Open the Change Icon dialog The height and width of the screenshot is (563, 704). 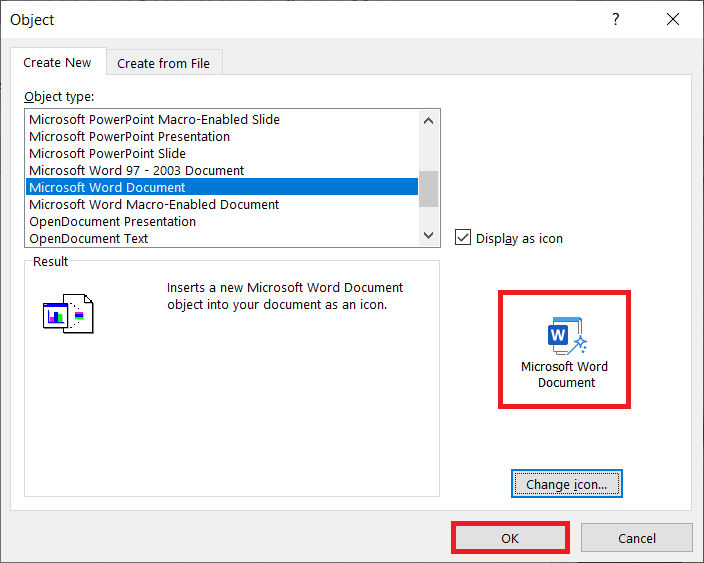click(567, 484)
